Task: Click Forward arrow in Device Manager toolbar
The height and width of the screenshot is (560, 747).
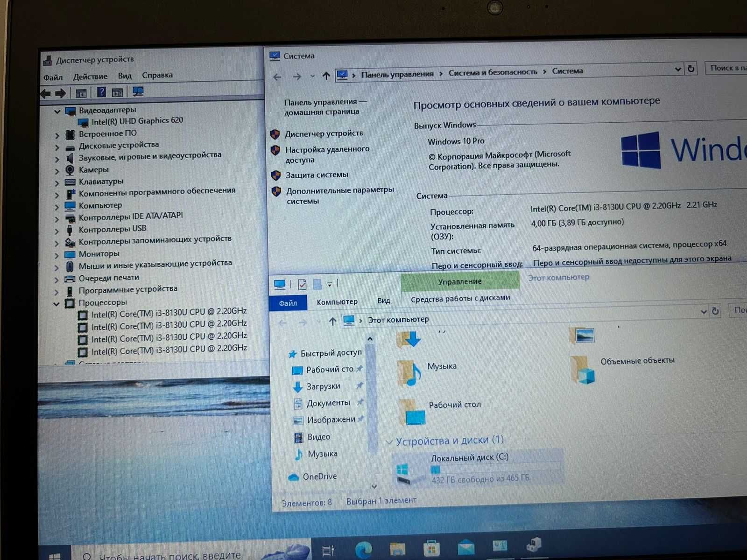Action: tap(61, 93)
